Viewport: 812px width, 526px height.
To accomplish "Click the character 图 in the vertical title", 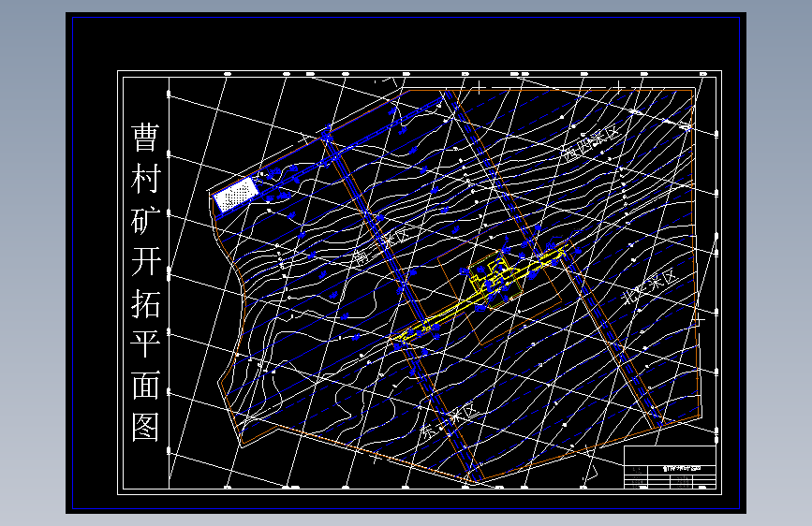I will click(x=145, y=427).
